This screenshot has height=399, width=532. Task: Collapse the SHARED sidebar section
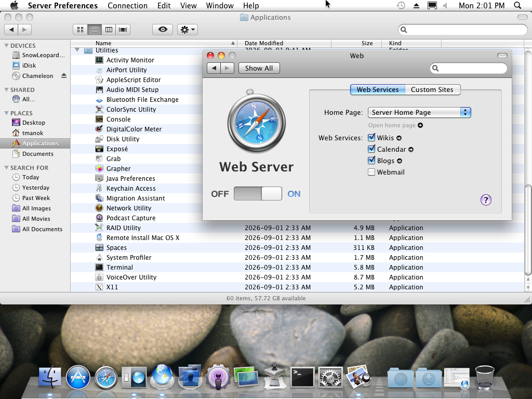(x=6, y=89)
